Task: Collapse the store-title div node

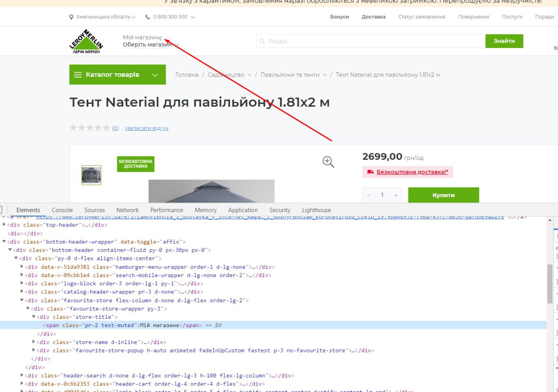Action: pyautogui.click(x=34, y=317)
